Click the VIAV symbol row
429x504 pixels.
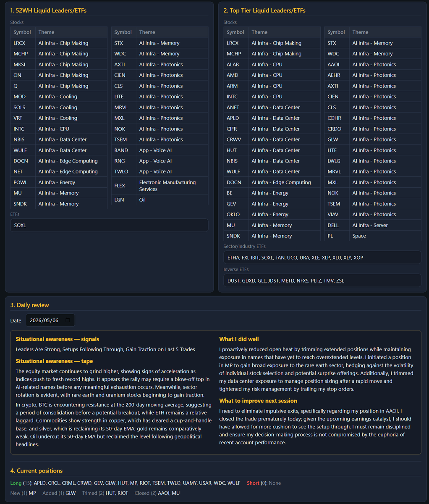pyautogui.click(x=373, y=214)
